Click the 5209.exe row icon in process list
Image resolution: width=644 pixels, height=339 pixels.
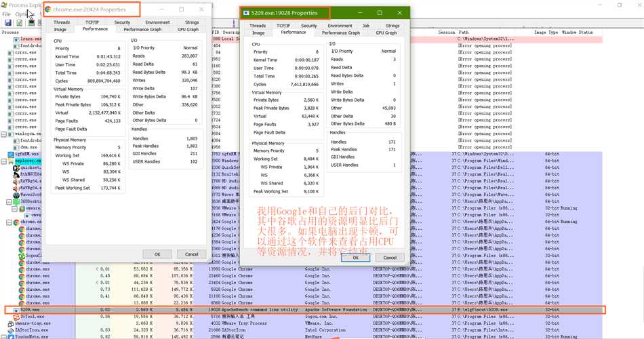click(16, 310)
